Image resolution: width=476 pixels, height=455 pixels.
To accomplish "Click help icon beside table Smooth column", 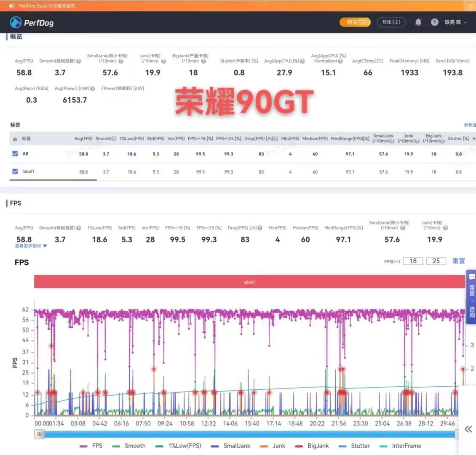I will 114,139.
